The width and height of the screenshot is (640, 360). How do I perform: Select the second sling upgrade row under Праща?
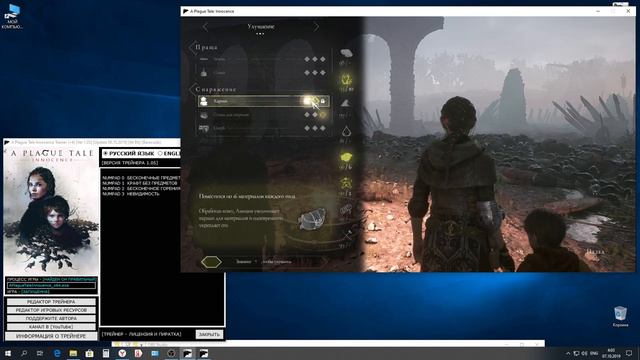[263, 73]
